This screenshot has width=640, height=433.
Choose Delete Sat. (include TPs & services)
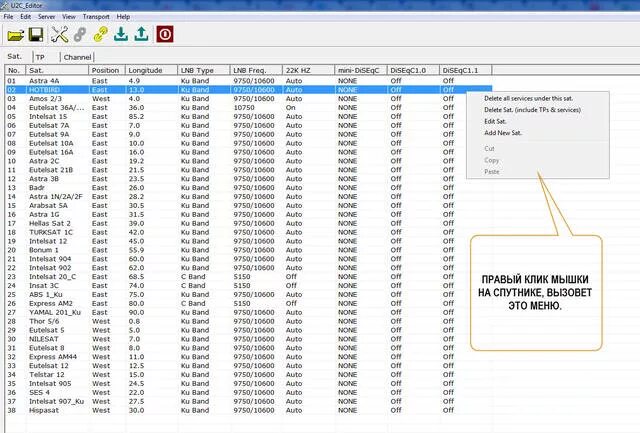click(532, 110)
